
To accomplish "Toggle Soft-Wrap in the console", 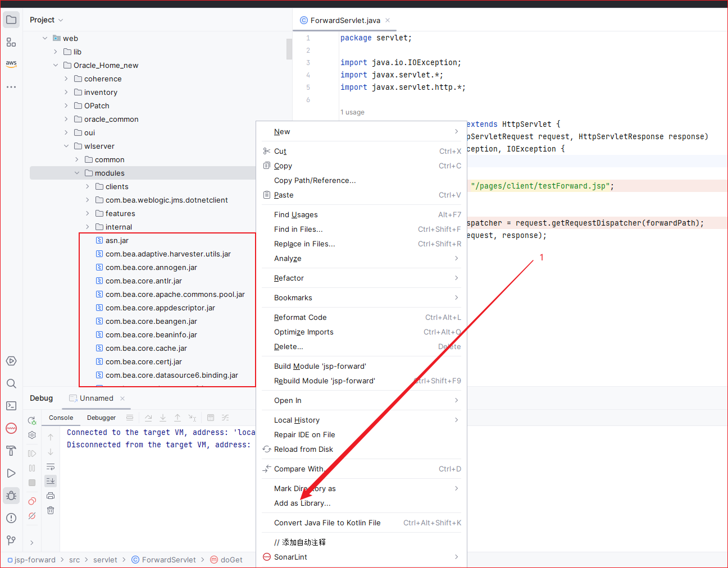I will coord(51,466).
